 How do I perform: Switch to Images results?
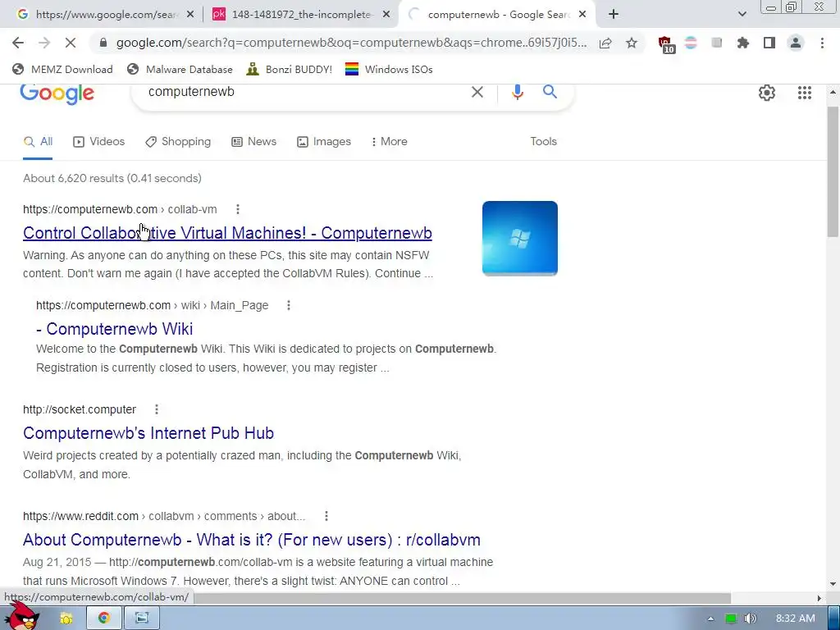click(324, 142)
